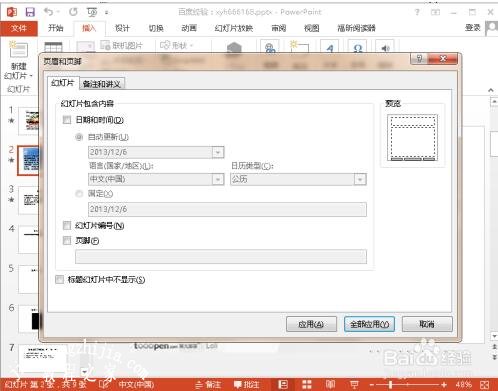Click the Redo icon in the title bar
This screenshot has height=391, width=498.
pos(73,12)
